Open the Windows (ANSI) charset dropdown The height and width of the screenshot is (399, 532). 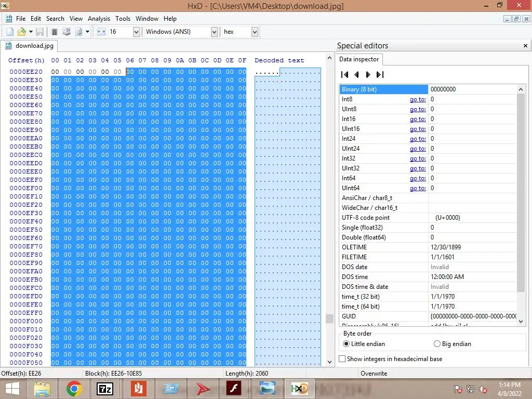(214, 32)
